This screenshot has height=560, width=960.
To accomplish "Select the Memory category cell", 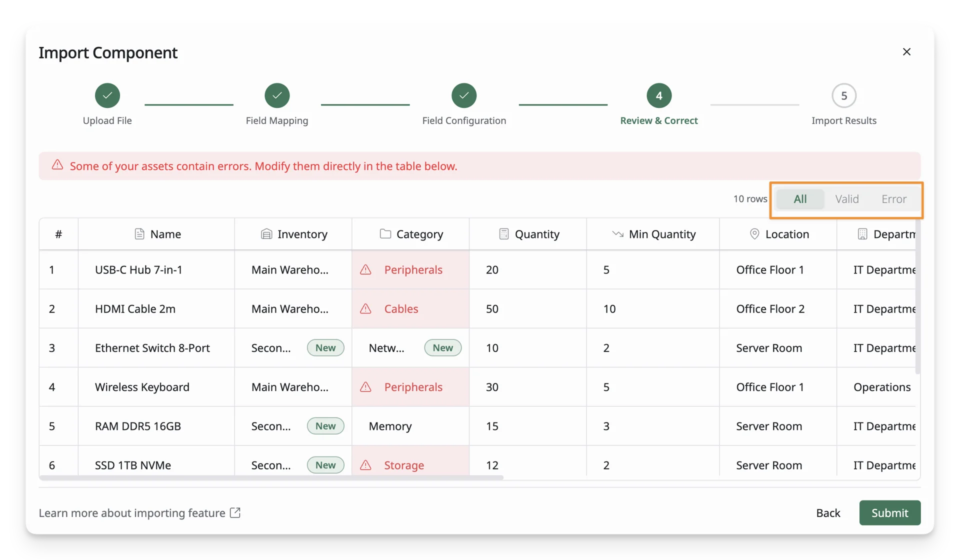I will click(410, 426).
